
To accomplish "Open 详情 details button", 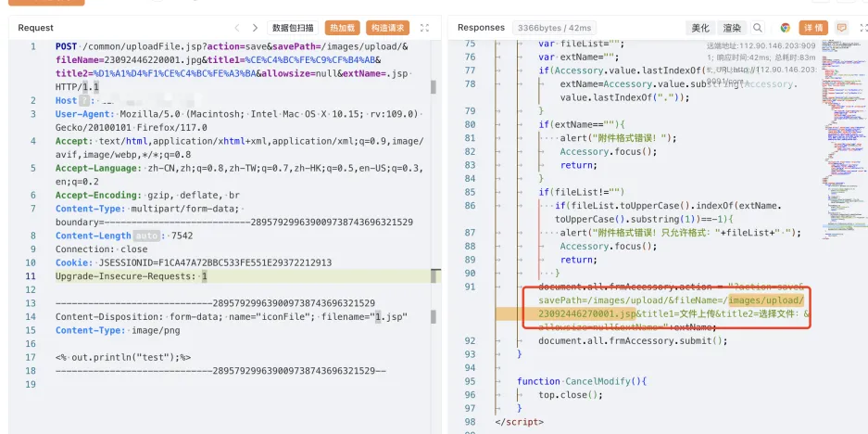I will point(813,28).
